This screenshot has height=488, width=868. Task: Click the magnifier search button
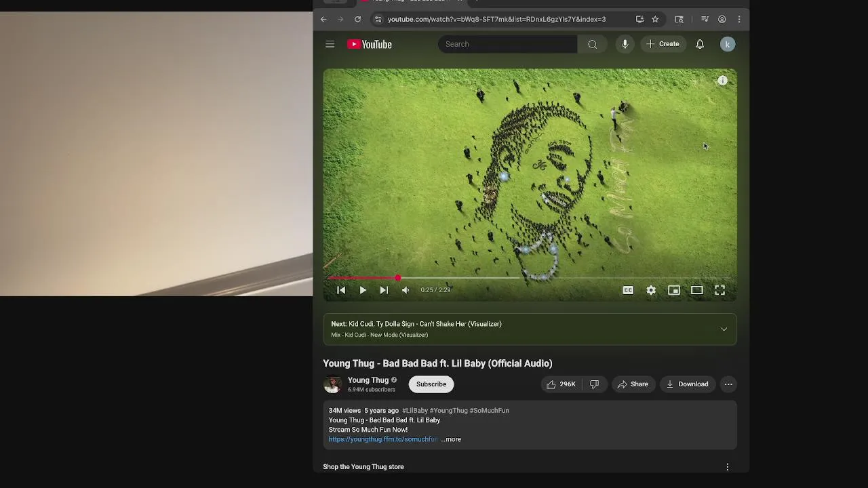pyautogui.click(x=593, y=44)
